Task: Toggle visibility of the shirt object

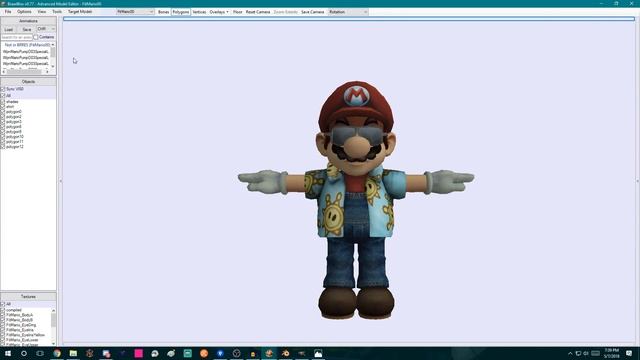Action: pos(3,107)
